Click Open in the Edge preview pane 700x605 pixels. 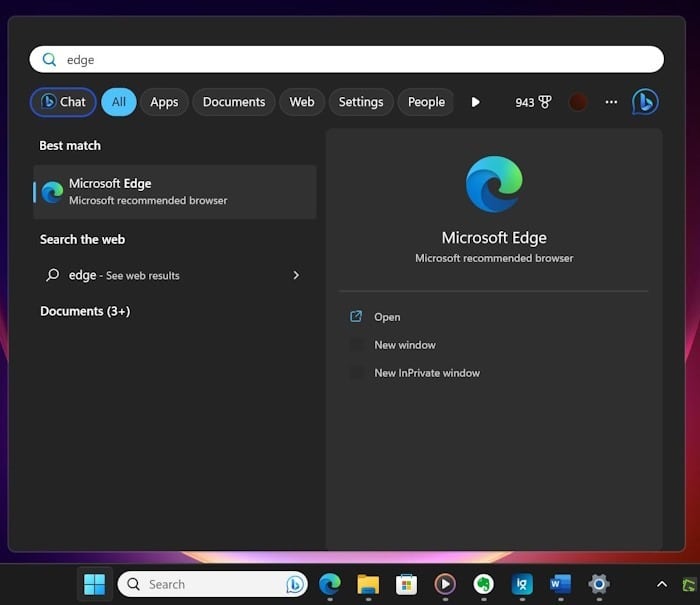(387, 317)
